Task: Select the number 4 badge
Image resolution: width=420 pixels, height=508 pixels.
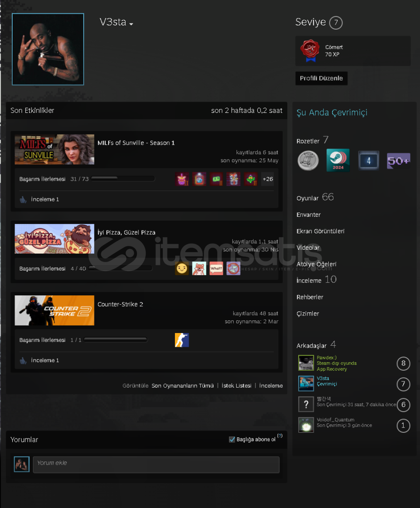Action: tap(369, 160)
